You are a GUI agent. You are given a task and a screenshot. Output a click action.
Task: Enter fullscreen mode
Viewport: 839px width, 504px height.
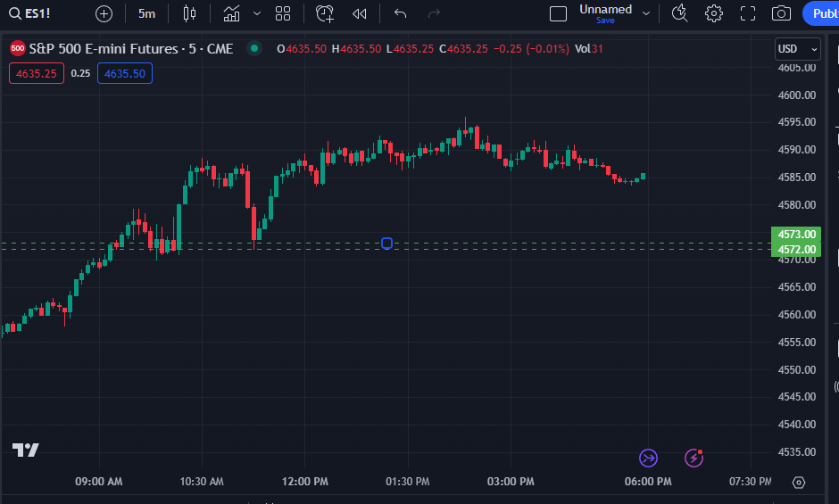coord(747,13)
